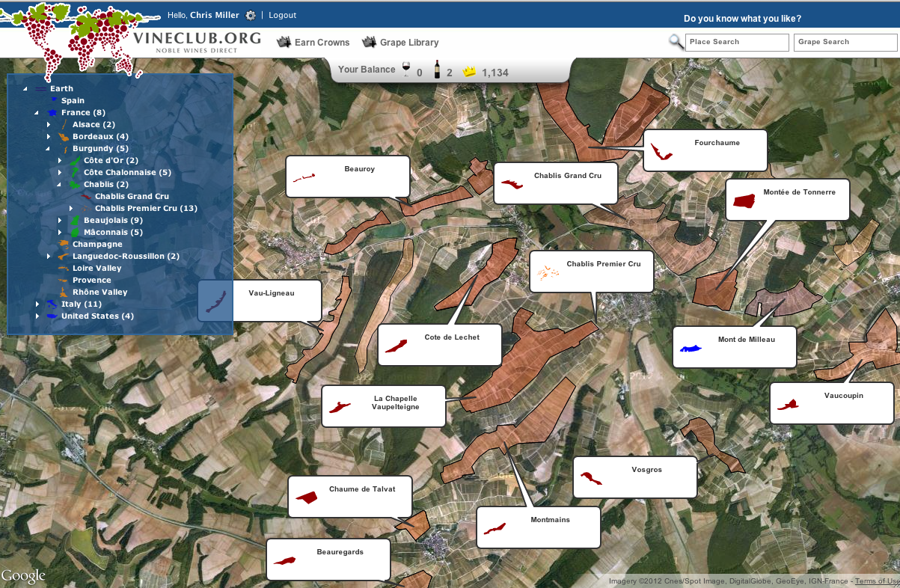Click the wine glass balance icon

[x=406, y=70]
